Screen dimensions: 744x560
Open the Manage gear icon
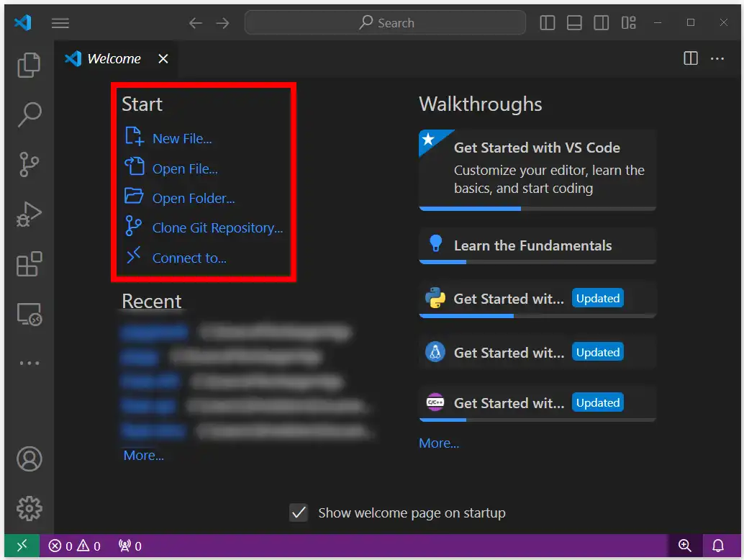(x=30, y=508)
